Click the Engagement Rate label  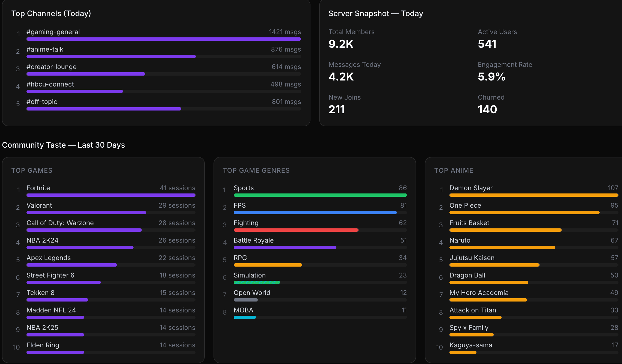(x=505, y=65)
